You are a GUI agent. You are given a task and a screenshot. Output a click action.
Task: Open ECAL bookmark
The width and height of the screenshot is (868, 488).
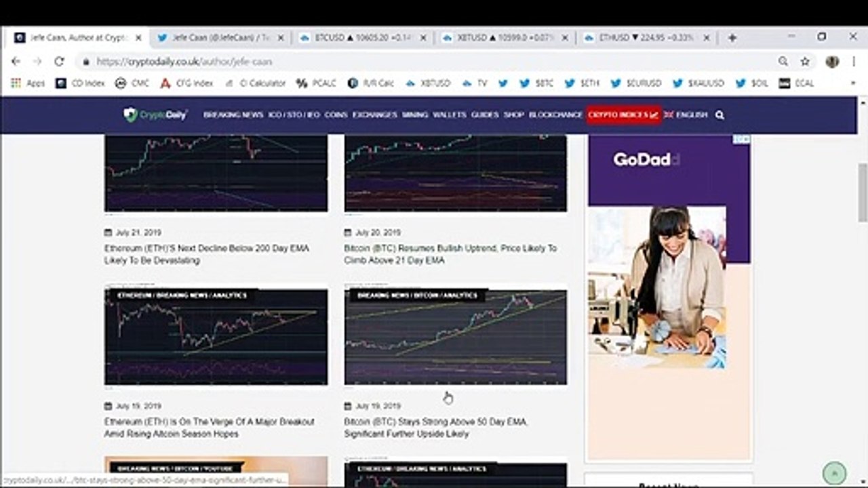(797, 83)
